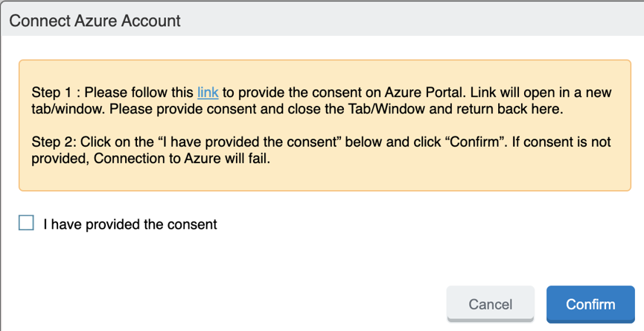This screenshot has height=331, width=644.
Task: Confirm the Azure account connection
Action: [x=590, y=304]
